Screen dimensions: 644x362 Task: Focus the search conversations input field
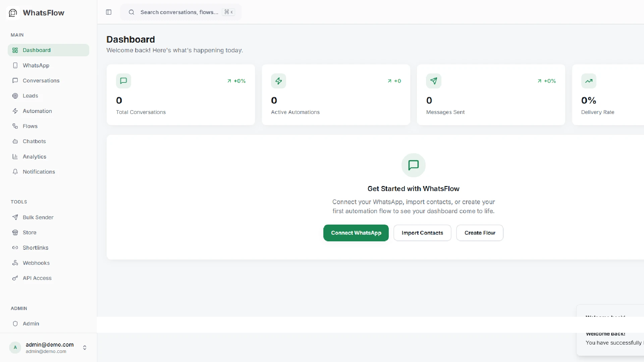[x=181, y=12]
